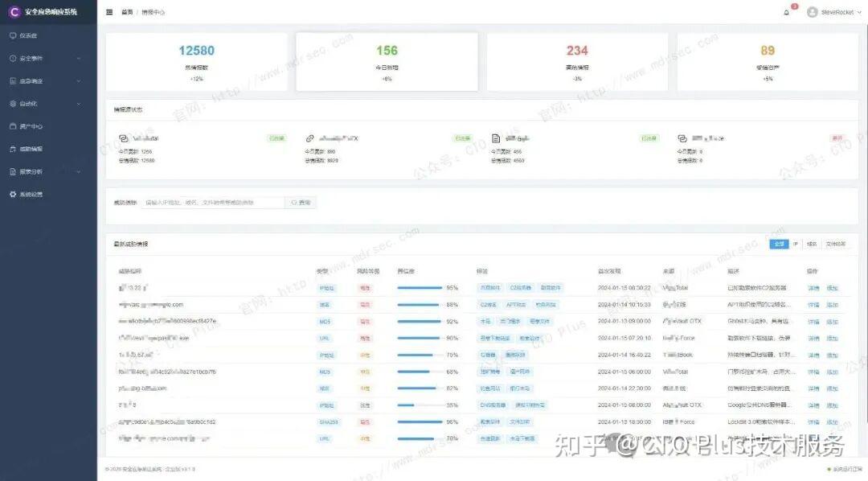Click 添加 for the 92% confidence row

832,322
